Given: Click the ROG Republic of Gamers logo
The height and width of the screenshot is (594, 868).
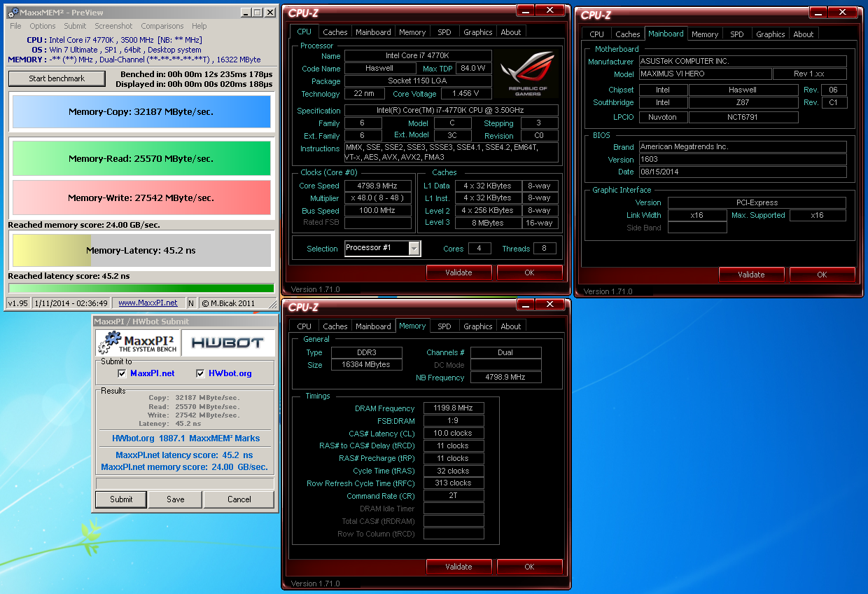Looking at the screenshot, I should (528, 74).
